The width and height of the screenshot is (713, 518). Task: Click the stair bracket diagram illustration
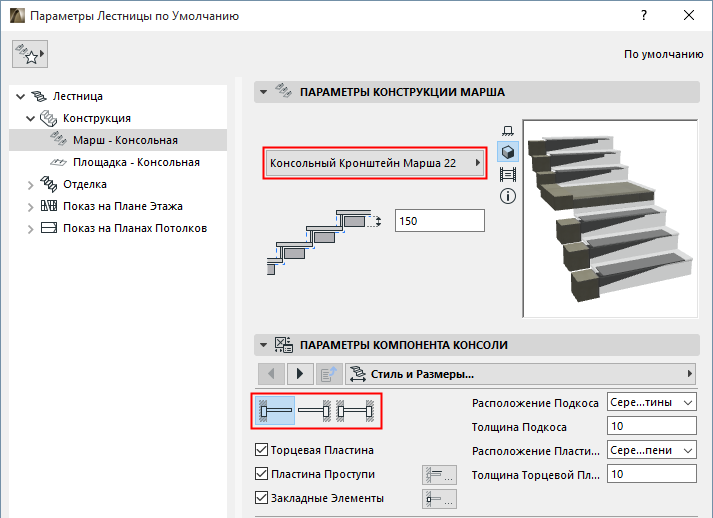click(324, 242)
